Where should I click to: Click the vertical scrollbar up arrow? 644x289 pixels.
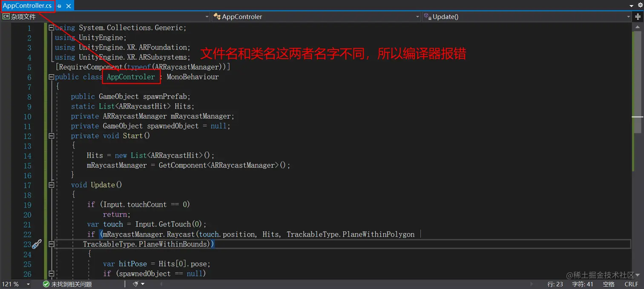(x=638, y=27)
